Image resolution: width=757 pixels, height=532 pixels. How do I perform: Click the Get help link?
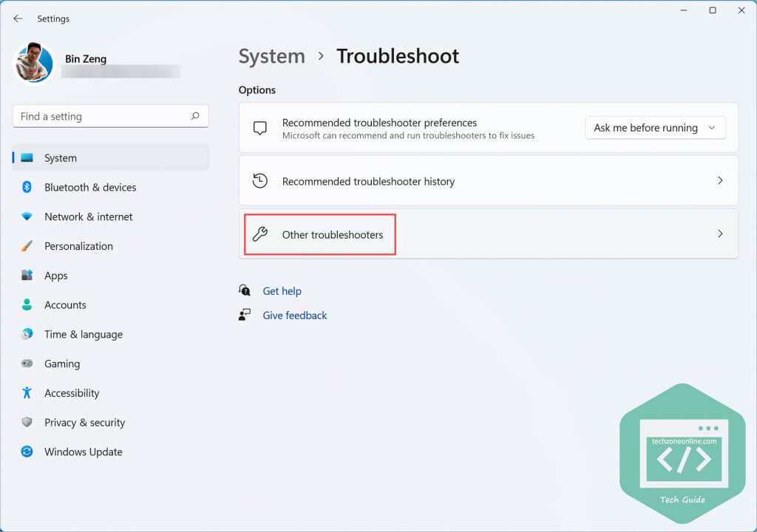coord(282,290)
